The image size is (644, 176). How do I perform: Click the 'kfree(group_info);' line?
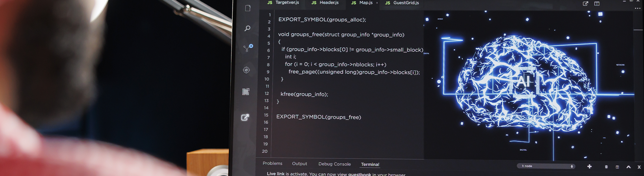[x=304, y=94]
